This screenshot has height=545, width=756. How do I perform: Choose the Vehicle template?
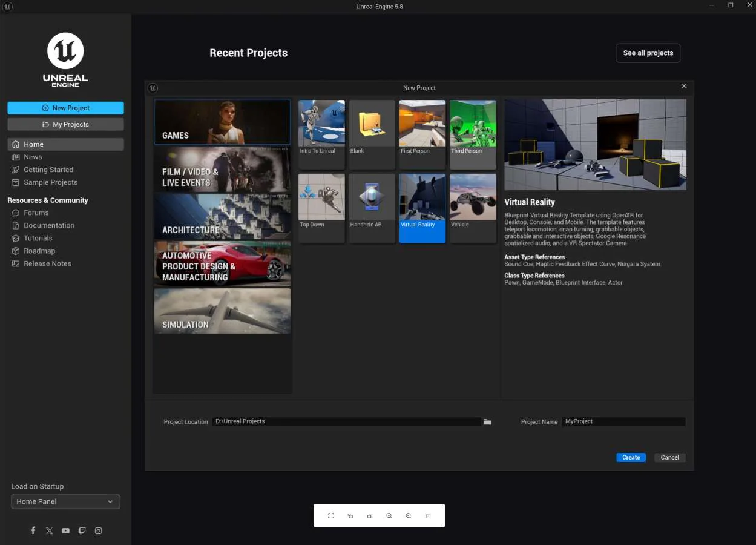click(473, 208)
